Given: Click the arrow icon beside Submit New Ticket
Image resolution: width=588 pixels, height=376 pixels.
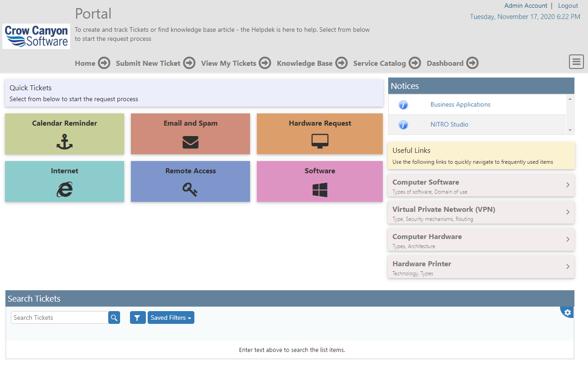Looking at the screenshot, I should pos(189,63).
